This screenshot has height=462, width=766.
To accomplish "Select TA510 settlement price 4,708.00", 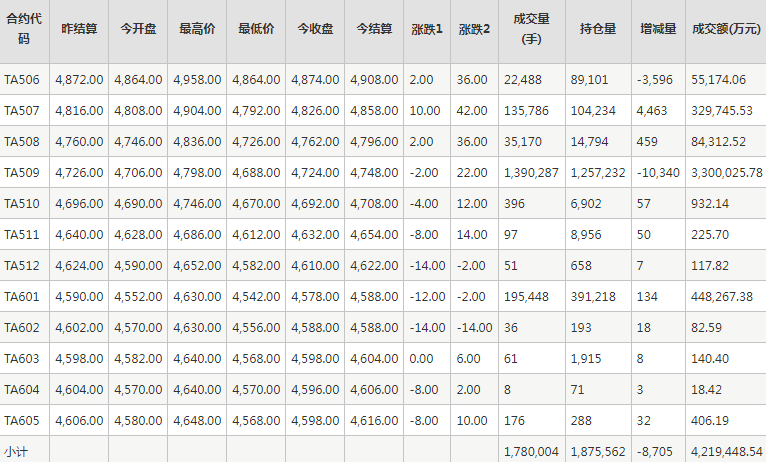I will coord(374,204).
